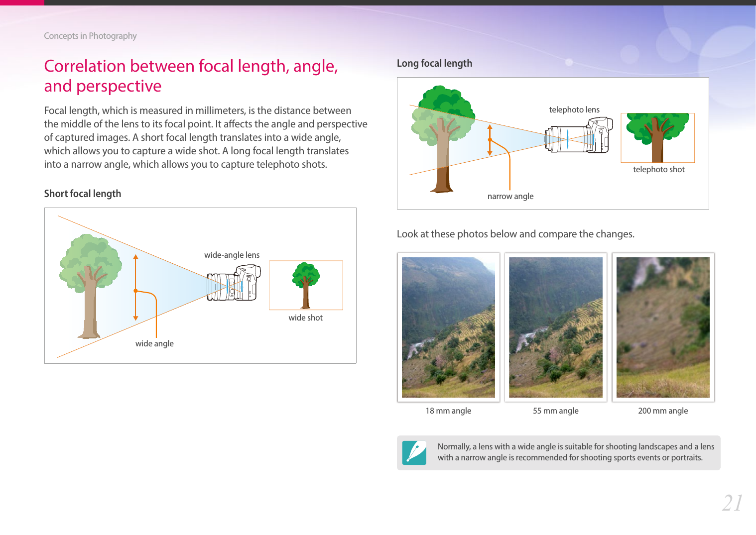
Task: Click the orange vertical arrow in narrow angle diagram
Action: coord(490,140)
